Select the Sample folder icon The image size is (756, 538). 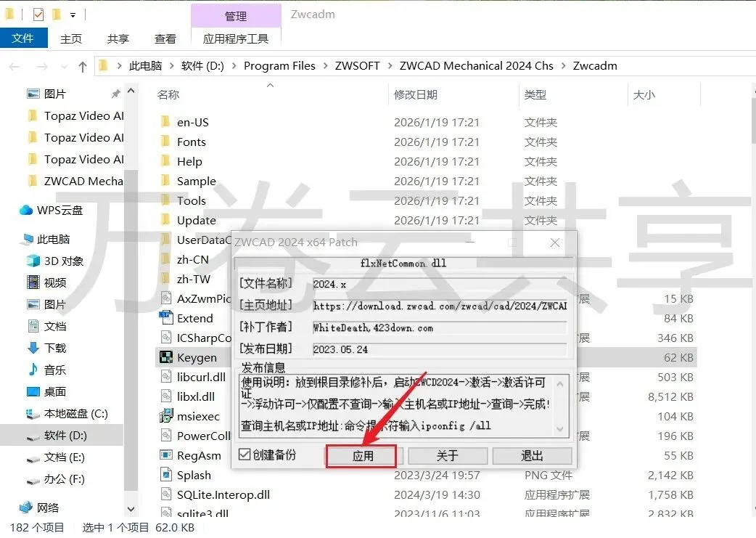pyautogui.click(x=165, y=181)
